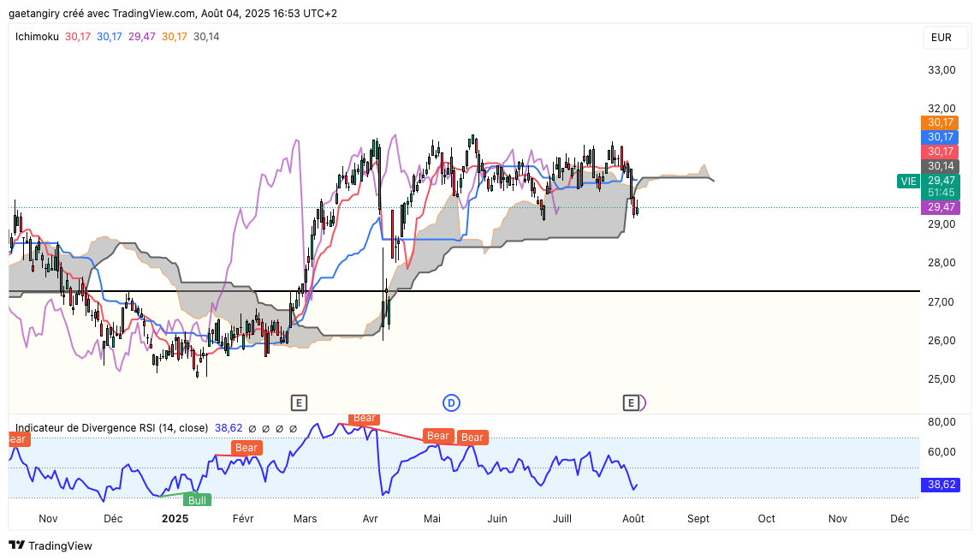Click the orange 30,17 price axis label
Image resolution: width=980 pixels, height=560 pixels.
940,122
